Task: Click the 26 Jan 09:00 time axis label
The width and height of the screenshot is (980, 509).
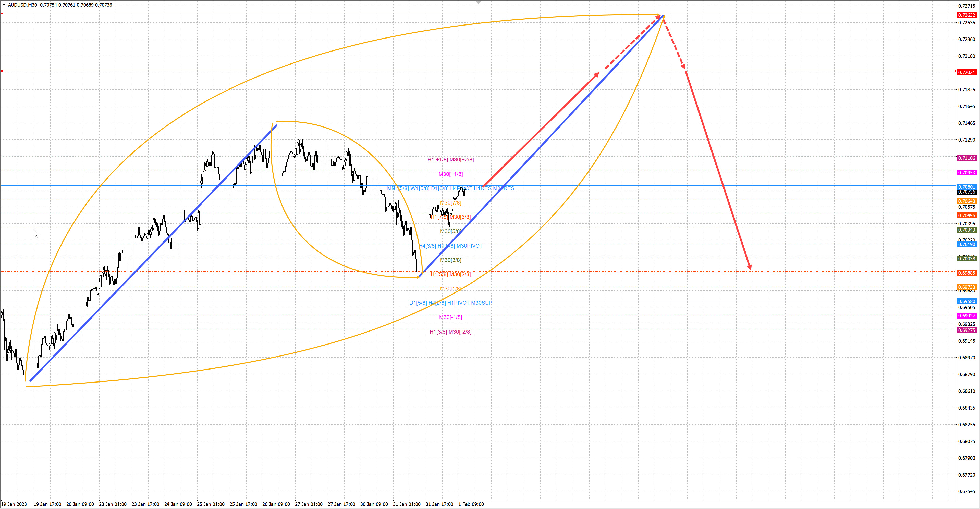Action: tap(276, 504)
